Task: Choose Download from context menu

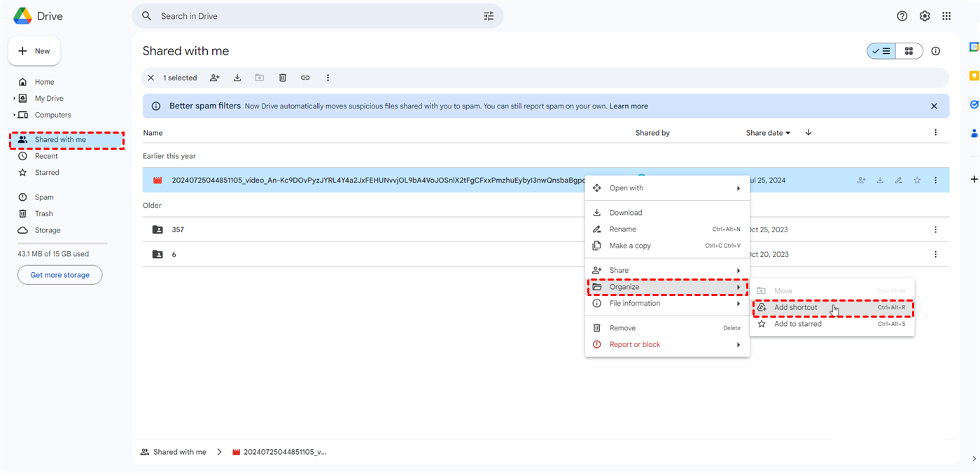Action: (x=625, y=213)
